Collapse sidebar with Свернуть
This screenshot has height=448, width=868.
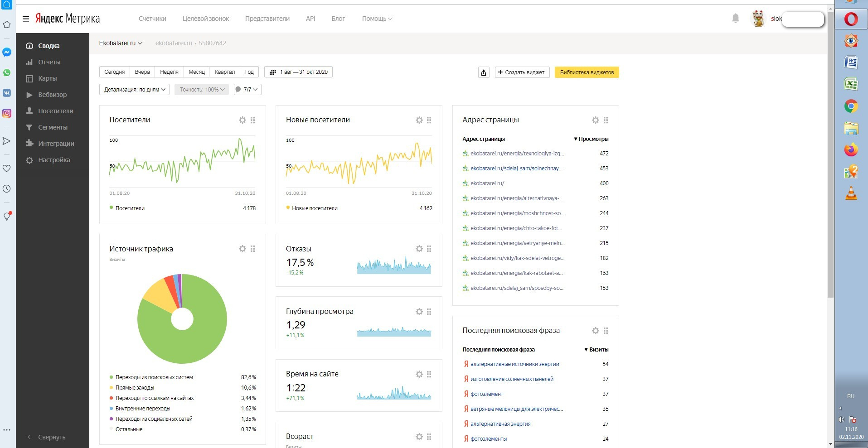pyautogui.click(x=47, y=437)
